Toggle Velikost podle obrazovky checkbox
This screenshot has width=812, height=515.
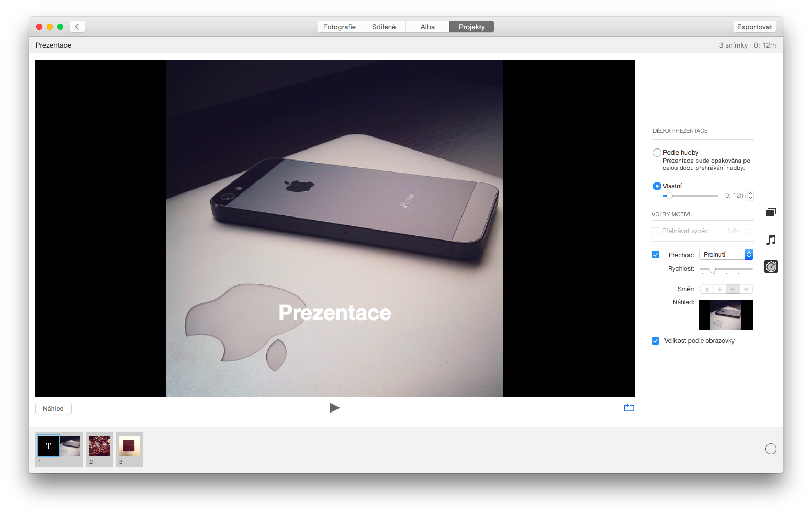(656, 341)
